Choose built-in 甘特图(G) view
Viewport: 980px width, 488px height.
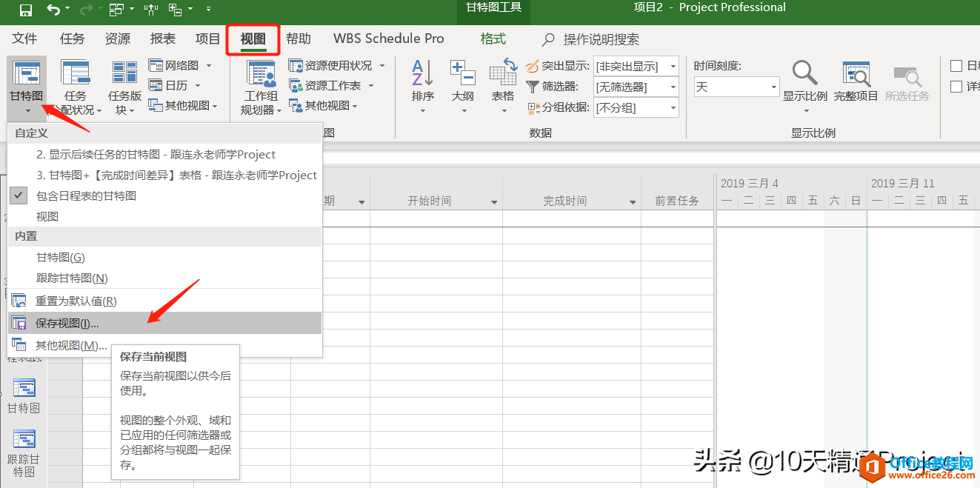point(164,257)
